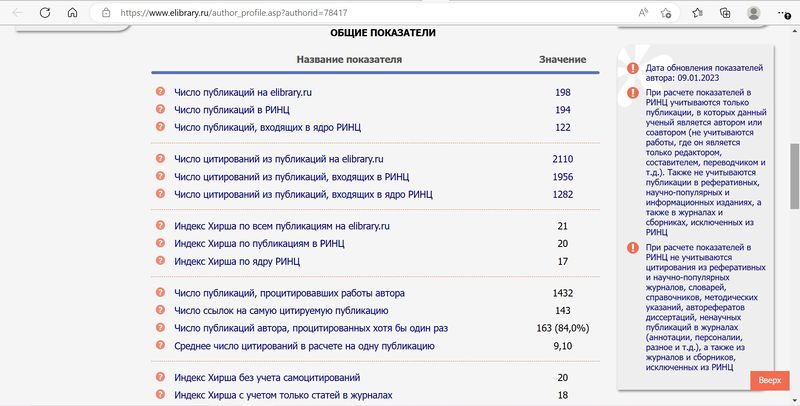
Task: Open Read aloud icon in address bar
Action: [x=643, y=13]
